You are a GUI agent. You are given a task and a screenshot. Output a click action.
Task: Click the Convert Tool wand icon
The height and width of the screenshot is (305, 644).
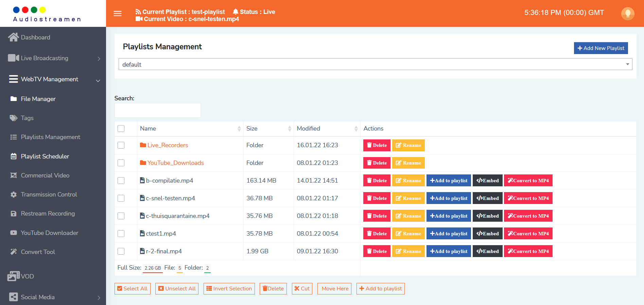point(14,252)
